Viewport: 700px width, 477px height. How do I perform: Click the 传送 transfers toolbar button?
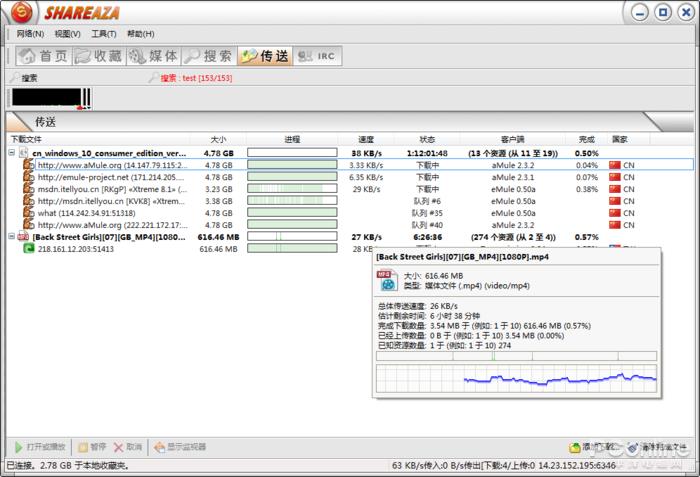click(x=265, y=56)
